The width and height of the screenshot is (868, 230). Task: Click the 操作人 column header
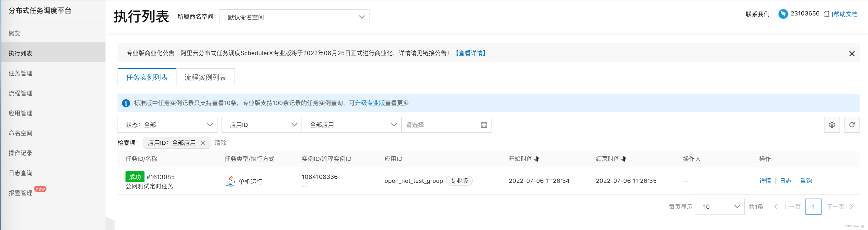pos(691,159)
